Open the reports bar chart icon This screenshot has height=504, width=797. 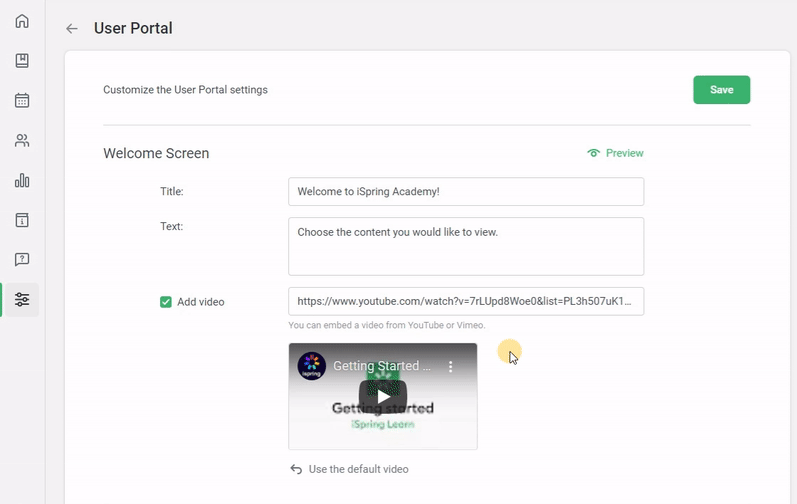pyautogui.click(x=22, y=180)
